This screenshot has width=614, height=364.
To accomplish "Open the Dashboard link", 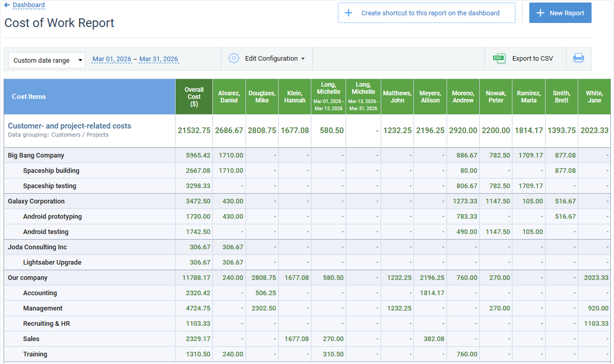I will (x=27, y=5).
